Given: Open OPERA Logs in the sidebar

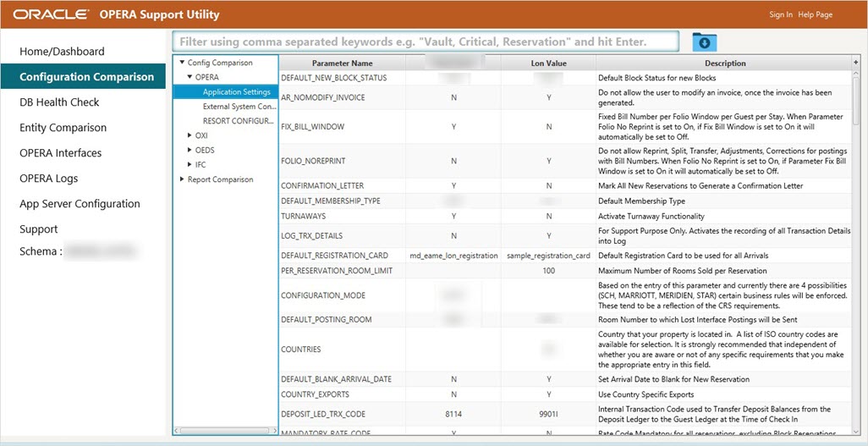Looking at the screenshot, I should (x=49, y=179).
